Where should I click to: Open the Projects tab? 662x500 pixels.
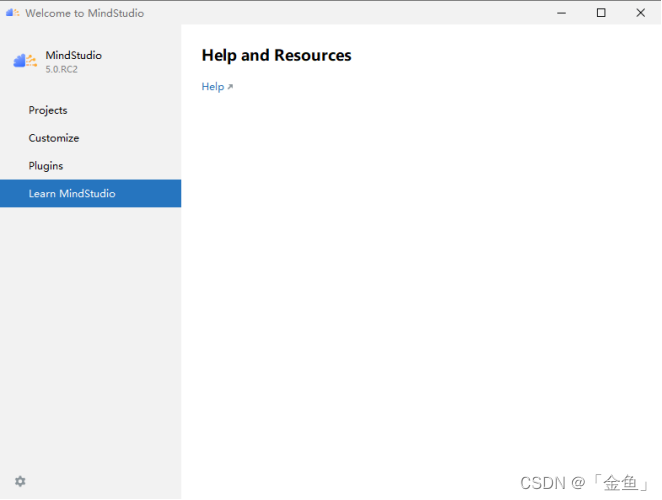(x=90, y=110)
